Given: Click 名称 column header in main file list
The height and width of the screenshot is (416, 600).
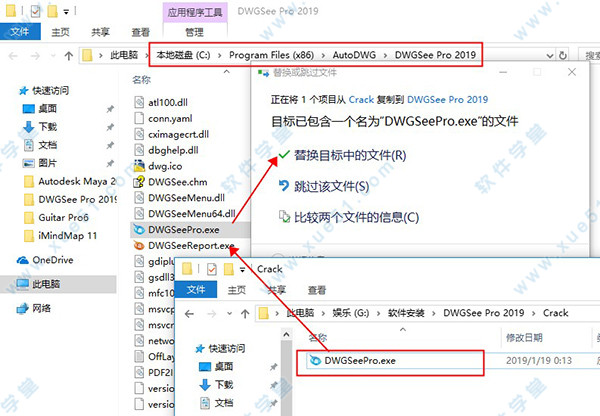Looking at the screenshot, I should pyautogui.click(x=141, y=80).
